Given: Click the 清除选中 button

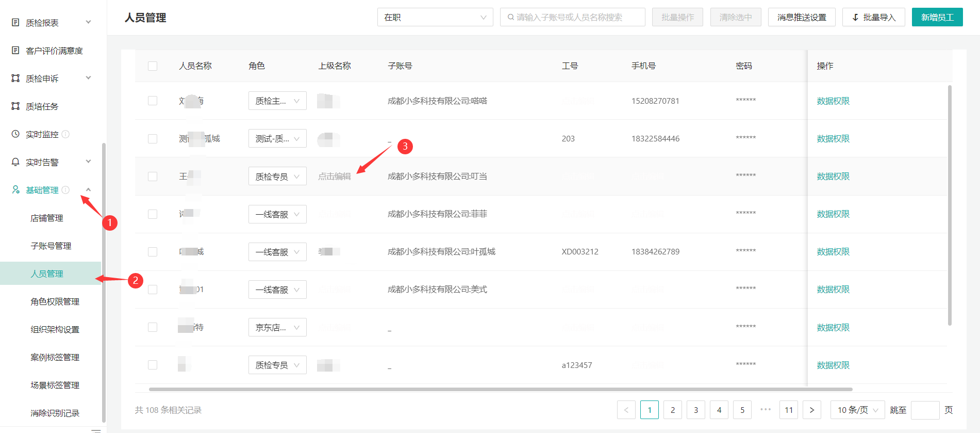Looking at the screenshot, I should (736, 17).
